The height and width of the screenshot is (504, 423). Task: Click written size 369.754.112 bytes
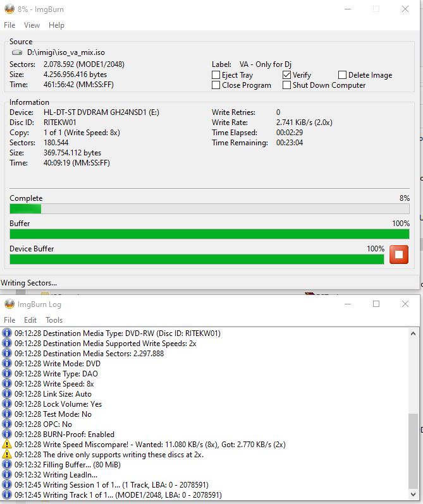click(72, 153)
